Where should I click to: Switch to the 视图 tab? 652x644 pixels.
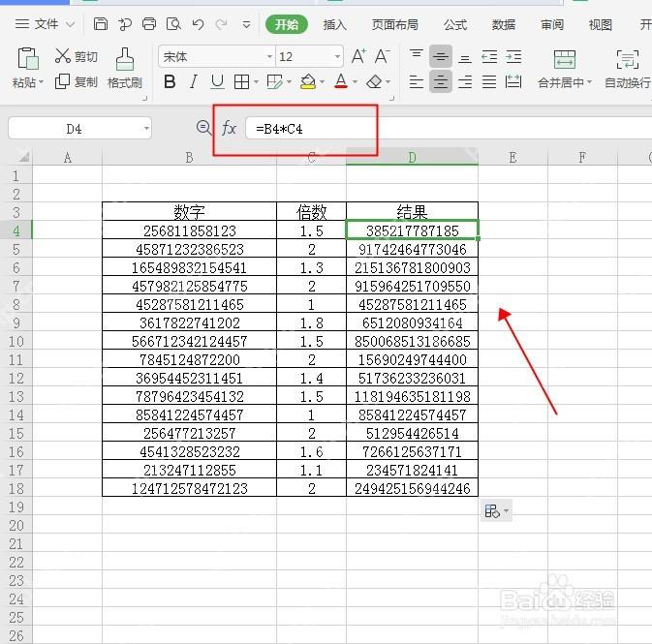click(600, 24)
